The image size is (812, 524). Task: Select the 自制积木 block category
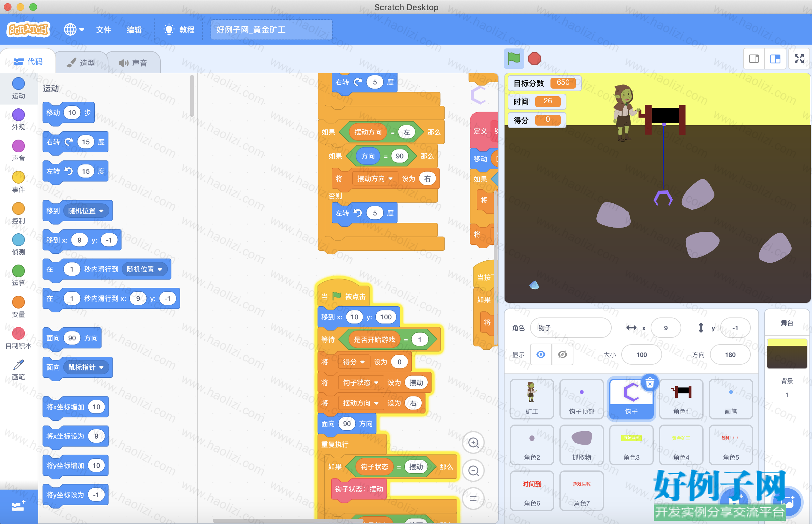click(18, 338)
